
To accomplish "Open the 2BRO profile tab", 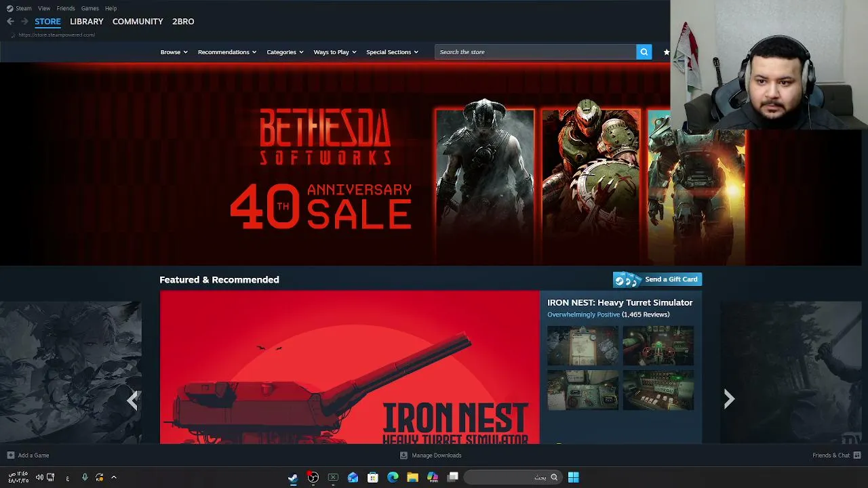I will pyautogui.click(x=183, y=22).
